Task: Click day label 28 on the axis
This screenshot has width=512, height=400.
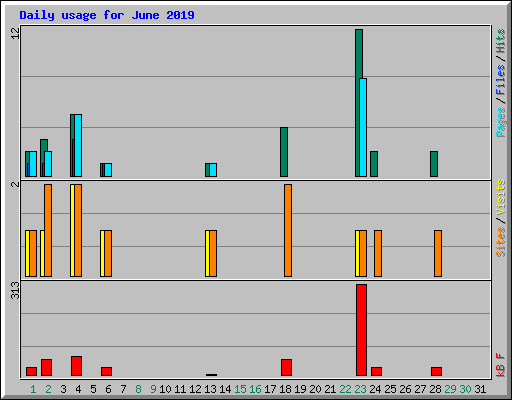Action: pyautogui.click(x=435, y=389)
